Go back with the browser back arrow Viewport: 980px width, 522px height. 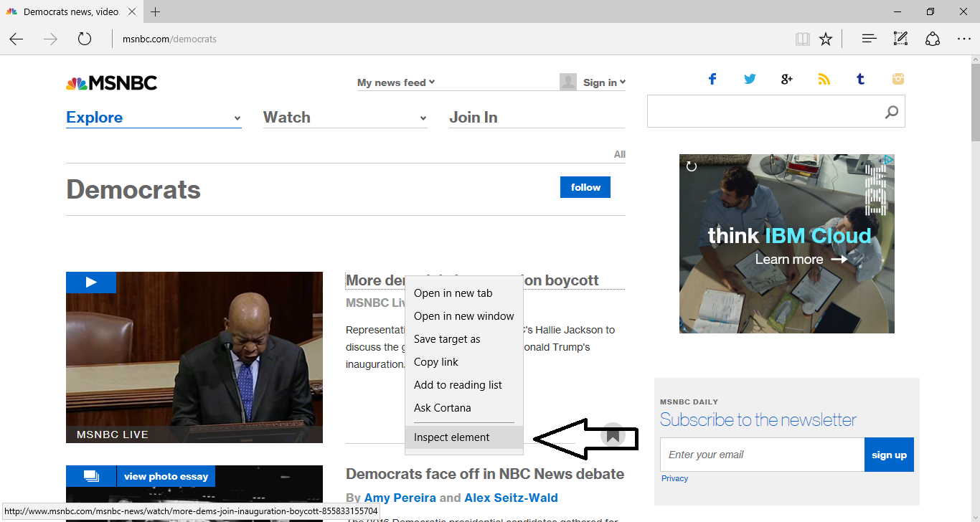[x=17, y=39]
